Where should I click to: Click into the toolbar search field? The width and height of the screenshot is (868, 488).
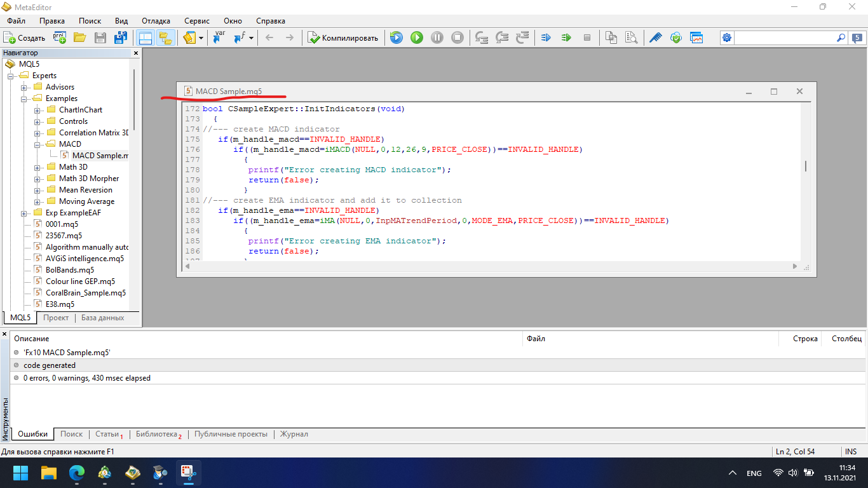click(785, 37)
